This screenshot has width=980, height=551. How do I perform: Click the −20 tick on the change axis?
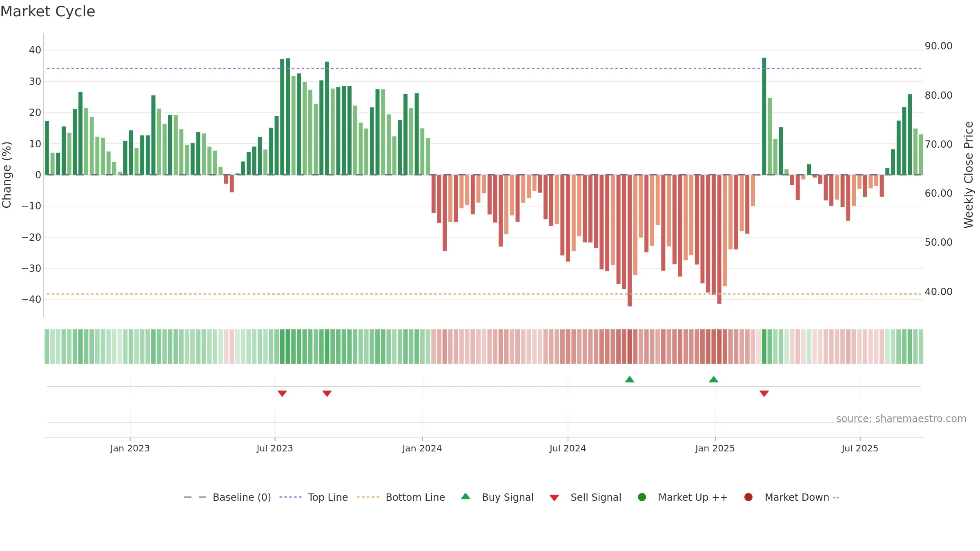(x=31, y=238)
